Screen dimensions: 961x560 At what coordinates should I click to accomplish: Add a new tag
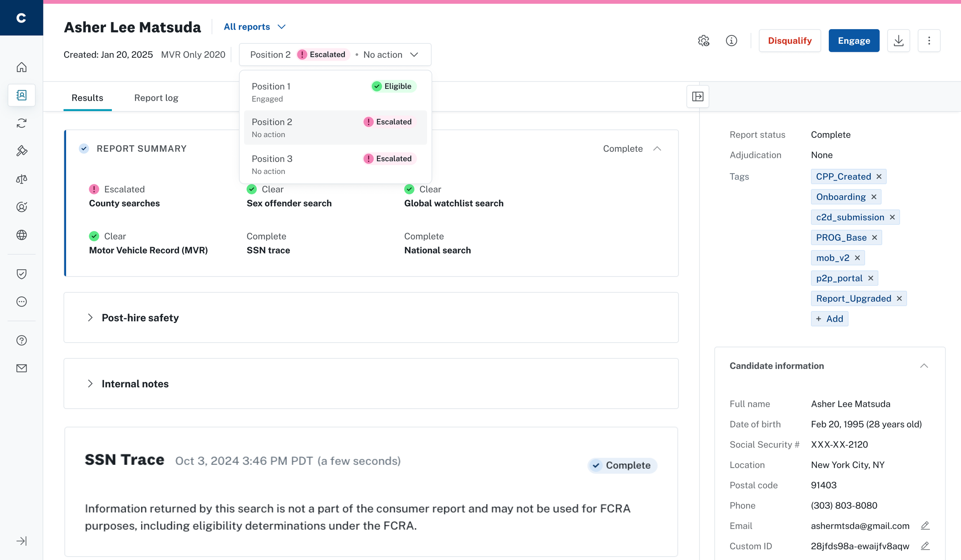coord(829,319)
